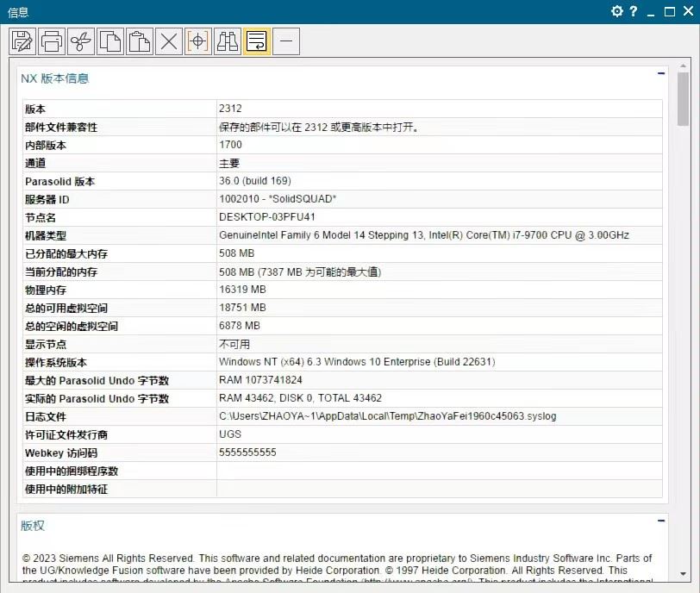The height and width of the screenshot is (593, 700).
Task: Click the minus dash toolbar button
Action: 286,42
